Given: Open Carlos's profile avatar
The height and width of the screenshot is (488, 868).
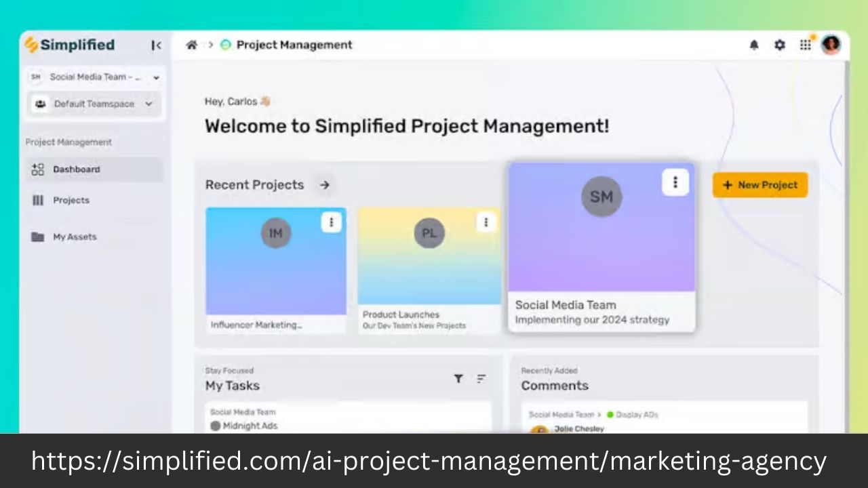Looking at the screenshot, I should click(x=831, y=45).
